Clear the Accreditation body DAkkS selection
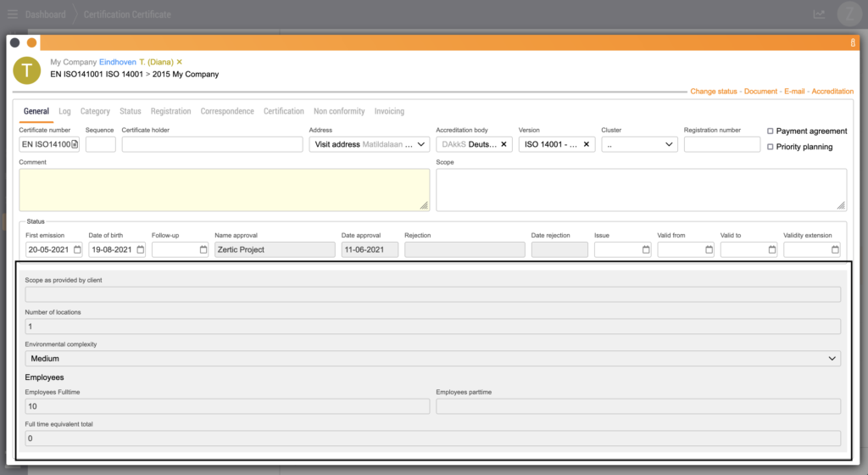This screenshot has height=475, width=868. click(504, 144)
